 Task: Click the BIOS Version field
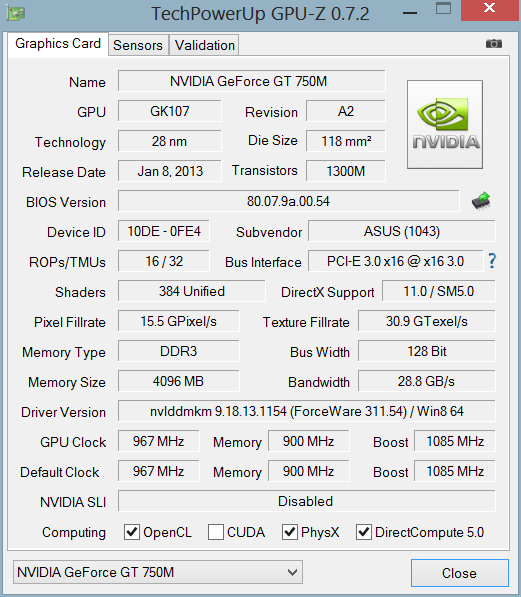click(x=288, y=201)
